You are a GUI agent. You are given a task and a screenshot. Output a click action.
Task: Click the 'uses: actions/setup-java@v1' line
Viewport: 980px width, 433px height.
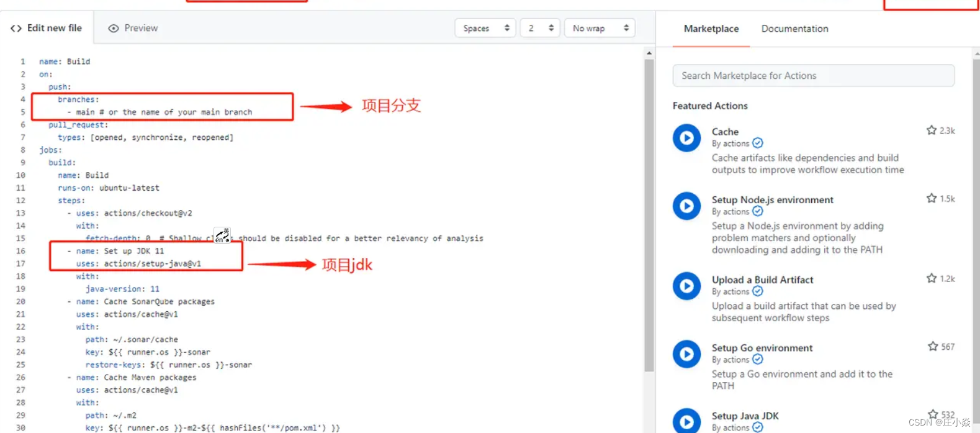click(x=138, y=264)
